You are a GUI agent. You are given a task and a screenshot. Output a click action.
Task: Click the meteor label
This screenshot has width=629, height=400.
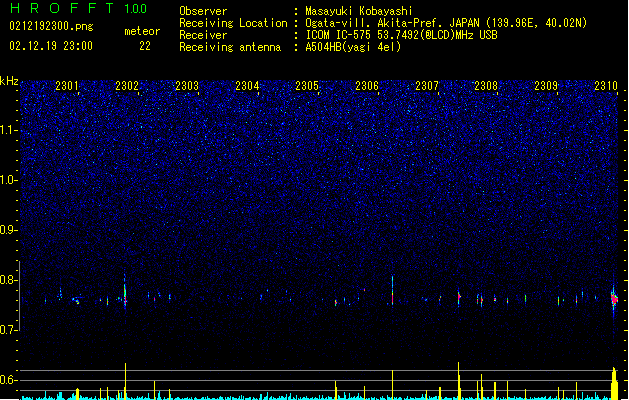pyautogui.click(x=142, y=31)
